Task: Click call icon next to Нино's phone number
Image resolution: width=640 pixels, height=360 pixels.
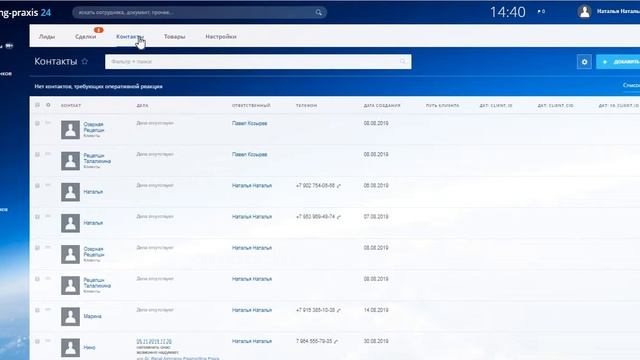Action: [x=336, y=341]
